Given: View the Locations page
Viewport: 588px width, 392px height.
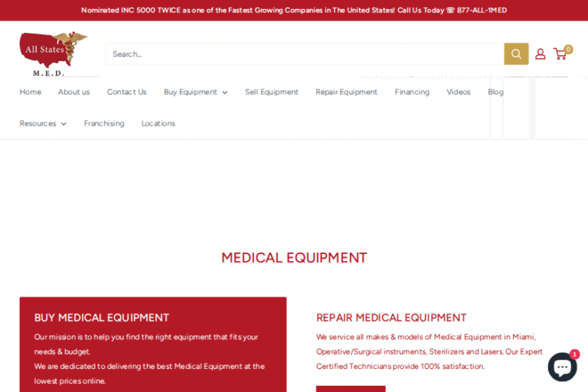Looking at the screenshot, I should click(158, 123).
